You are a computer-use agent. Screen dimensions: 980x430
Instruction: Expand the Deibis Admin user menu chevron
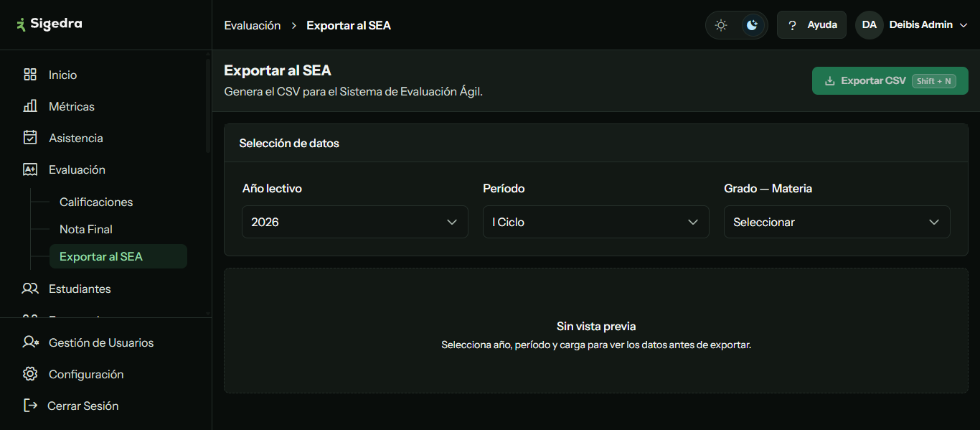point(963,25)
